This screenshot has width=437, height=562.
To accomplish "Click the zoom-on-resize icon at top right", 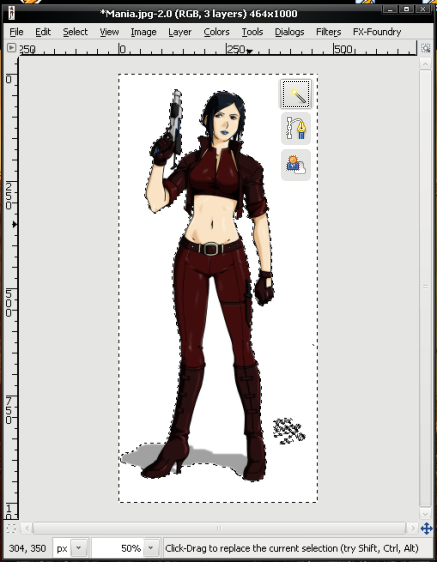I will pyautogui.click(x=426, y=48).
